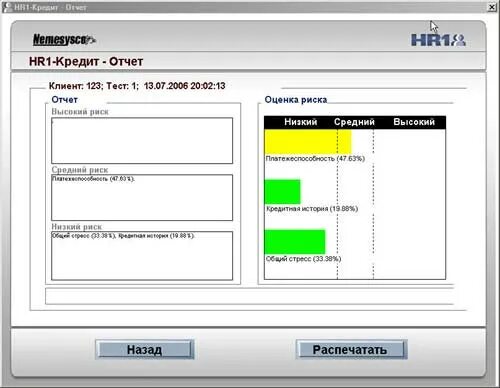
Task: Click the green Кредитная история bar
Action: tap(282, 191)
